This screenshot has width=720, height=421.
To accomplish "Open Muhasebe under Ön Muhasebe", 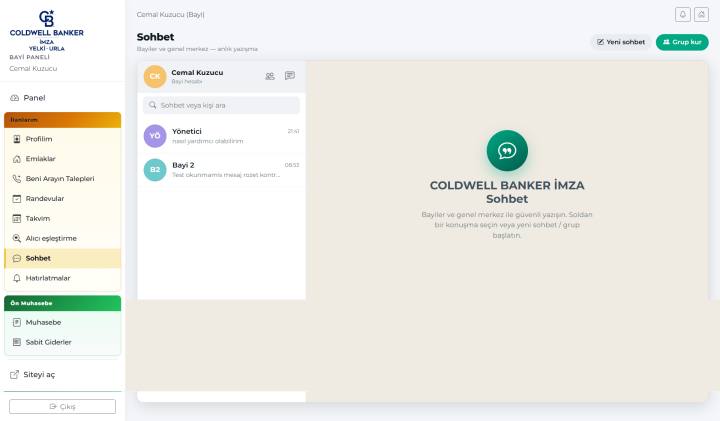I will point(62,323).
